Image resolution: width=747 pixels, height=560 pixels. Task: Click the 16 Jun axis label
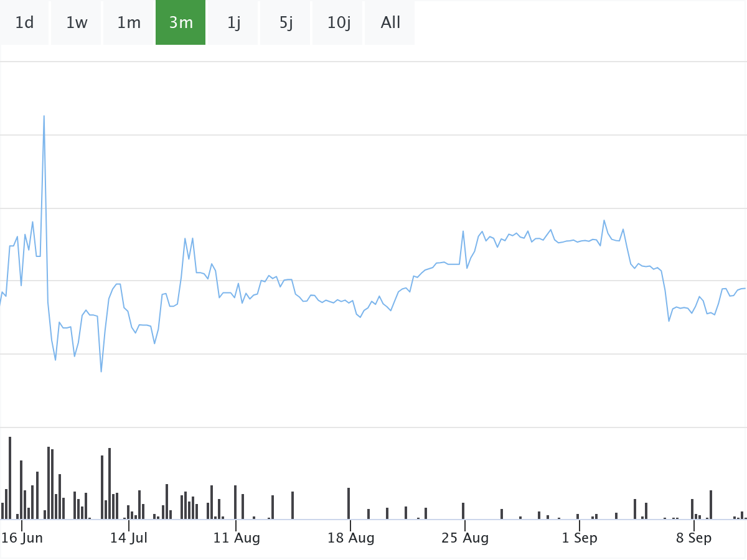pyautogui.click(x=22, y=538)
